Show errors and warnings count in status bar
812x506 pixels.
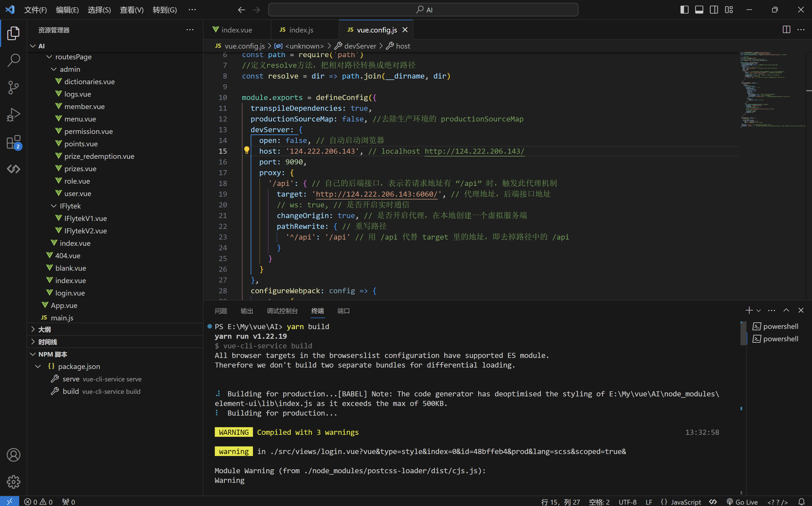pos(38,502)
